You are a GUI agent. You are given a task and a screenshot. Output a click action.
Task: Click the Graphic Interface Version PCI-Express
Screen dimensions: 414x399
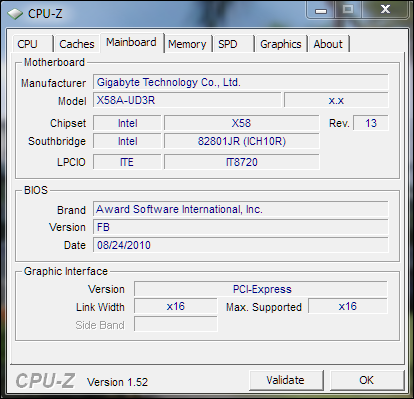click(x=261, y=289)
